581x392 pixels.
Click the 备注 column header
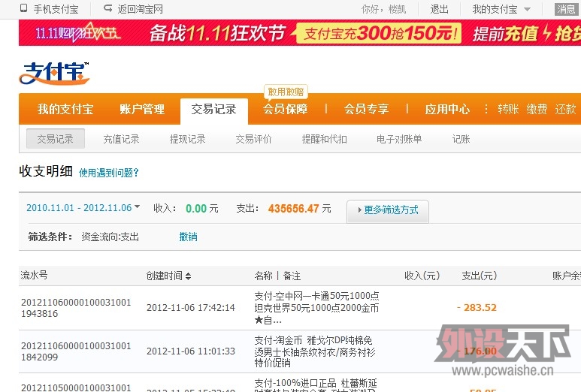coord(292,276)
